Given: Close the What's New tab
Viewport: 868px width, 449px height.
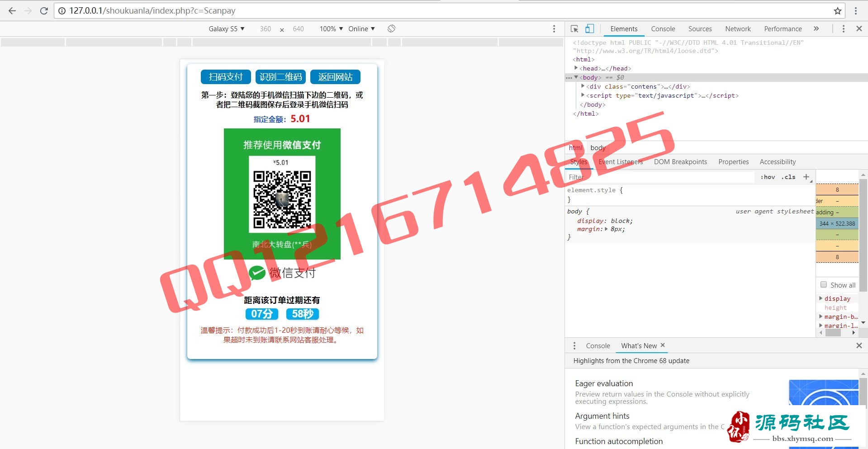Looking at the screenshot, I should click(663, 345).
